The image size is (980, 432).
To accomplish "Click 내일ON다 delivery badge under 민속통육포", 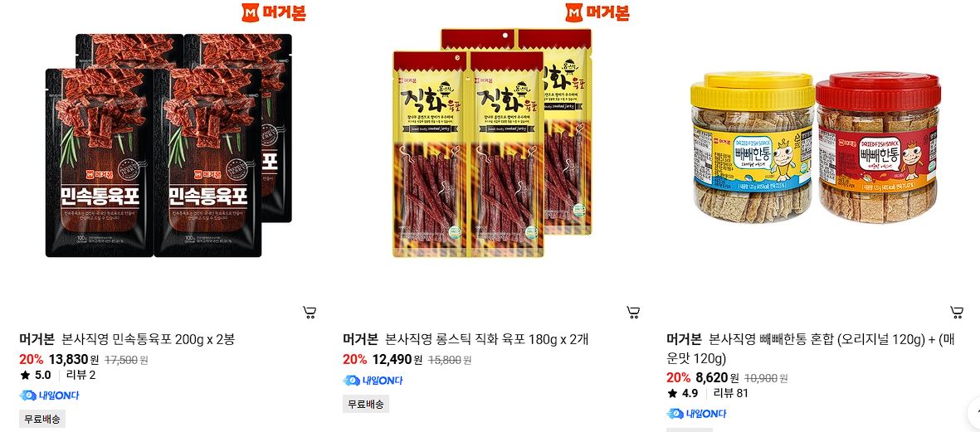I will (50, 396).
